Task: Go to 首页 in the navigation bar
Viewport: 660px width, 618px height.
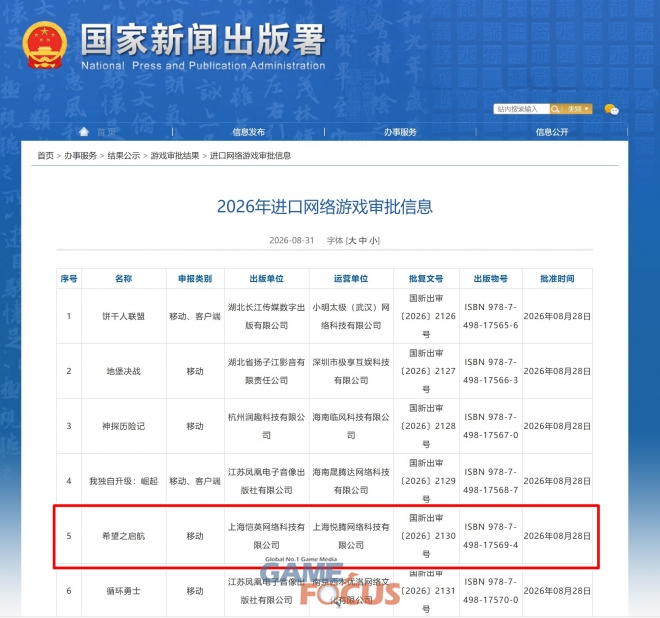Action: point(106,132)
